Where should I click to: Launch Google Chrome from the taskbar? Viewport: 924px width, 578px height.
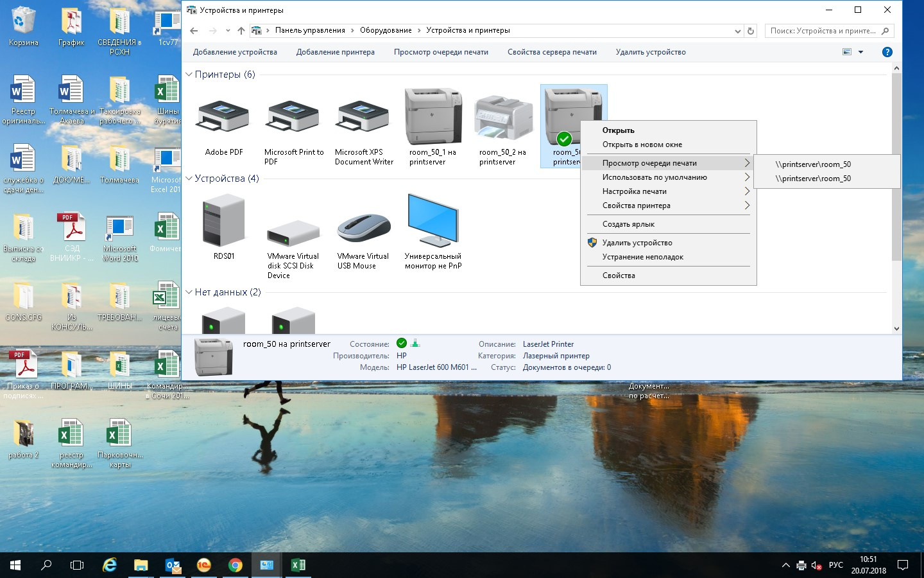tap(235, 565)
